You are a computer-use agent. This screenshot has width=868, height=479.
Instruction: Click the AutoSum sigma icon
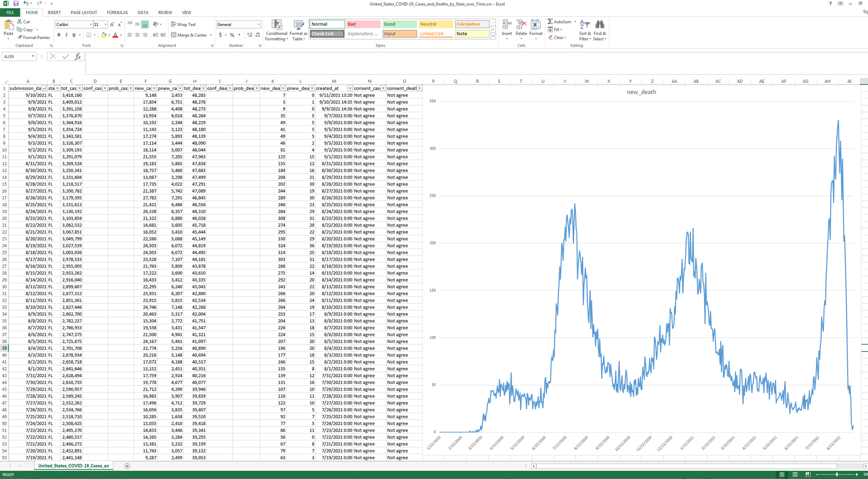point(550,22)
